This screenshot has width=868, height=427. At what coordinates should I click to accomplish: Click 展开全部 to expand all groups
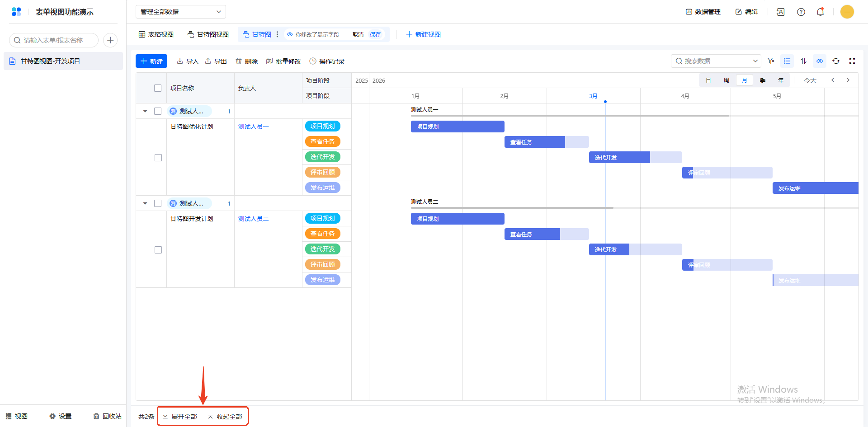(180, 417)
